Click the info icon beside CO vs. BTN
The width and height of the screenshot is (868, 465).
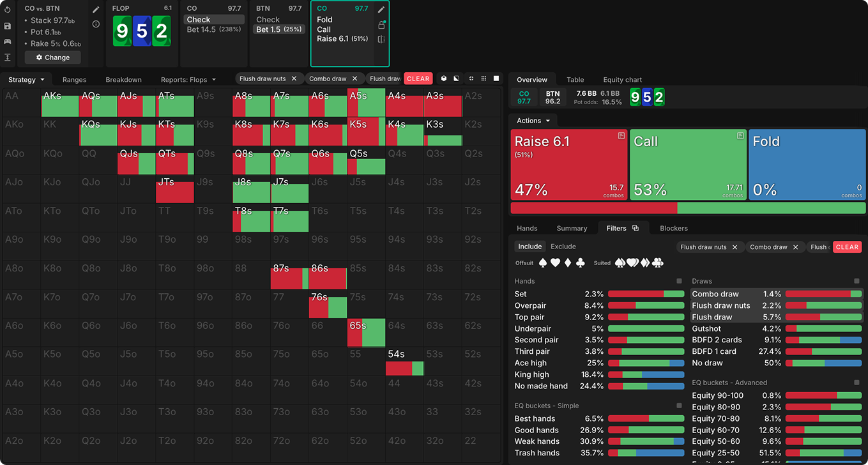pyautogui.click(x=96, y=24)
